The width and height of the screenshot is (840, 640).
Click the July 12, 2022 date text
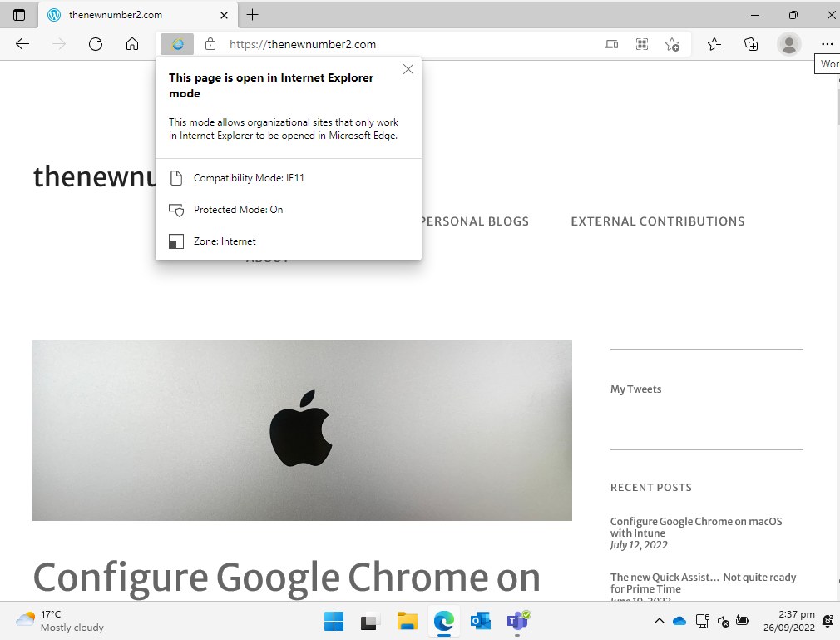[x=639, y=545]
